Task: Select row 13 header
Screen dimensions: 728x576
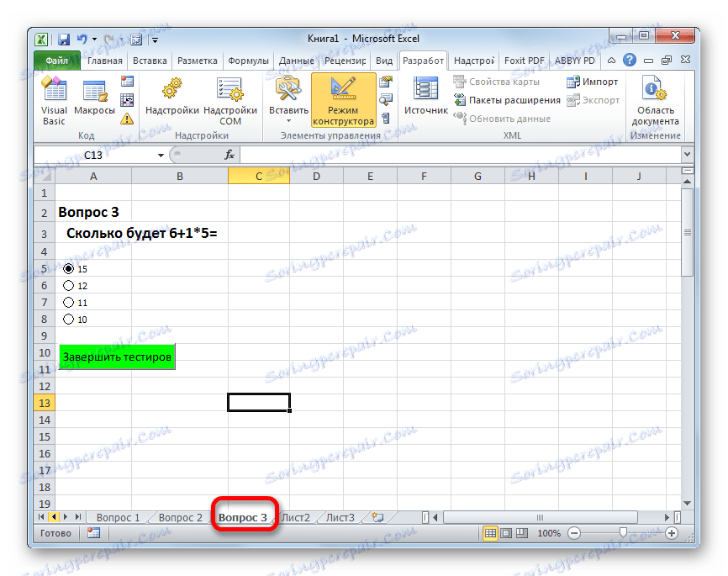Action: coord(45,403)
